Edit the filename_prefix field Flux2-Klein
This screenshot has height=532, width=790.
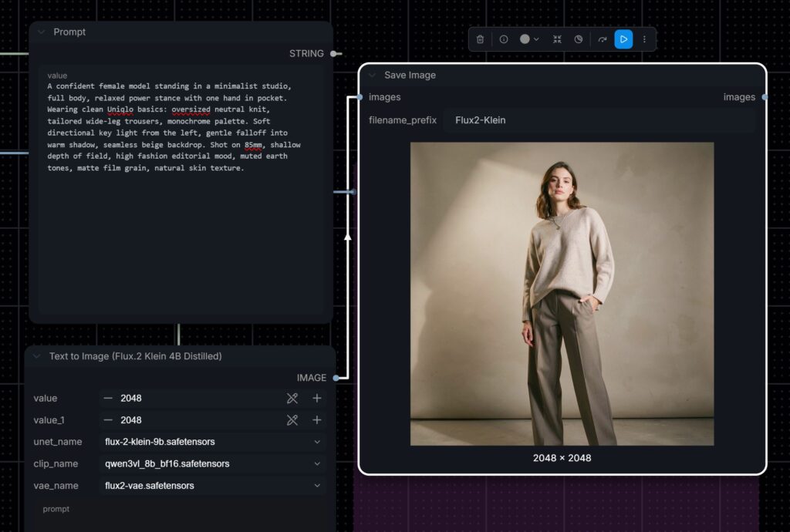click(599, 120)
